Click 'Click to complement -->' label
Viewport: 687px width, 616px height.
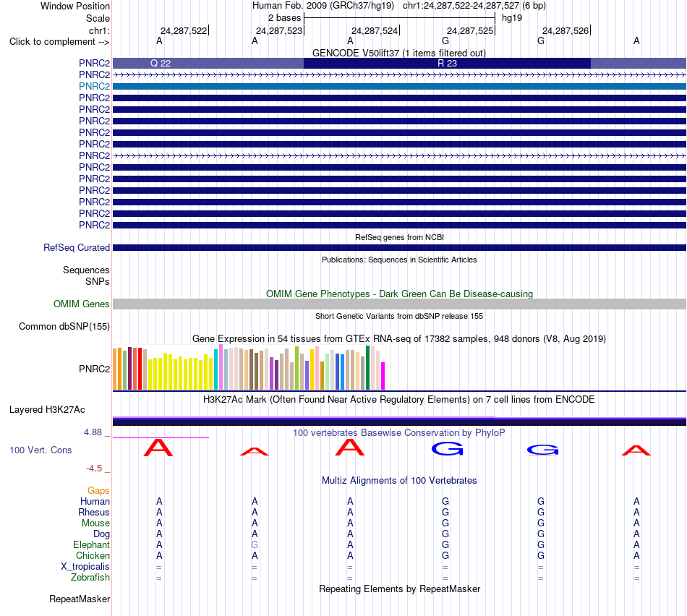pyautogui.click(x=59, y=42)
